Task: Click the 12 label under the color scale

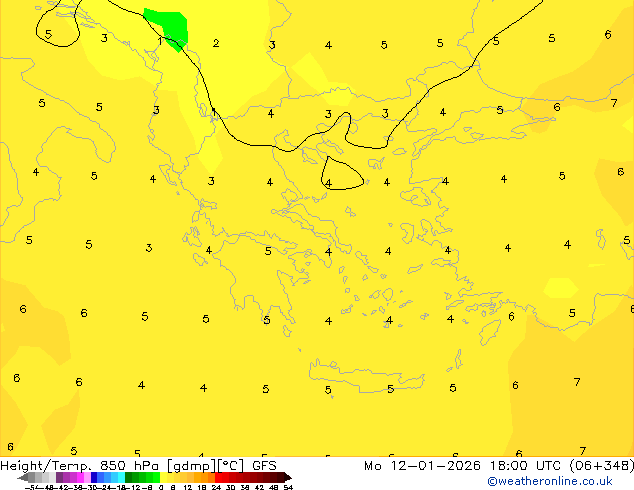Action: 187,487
